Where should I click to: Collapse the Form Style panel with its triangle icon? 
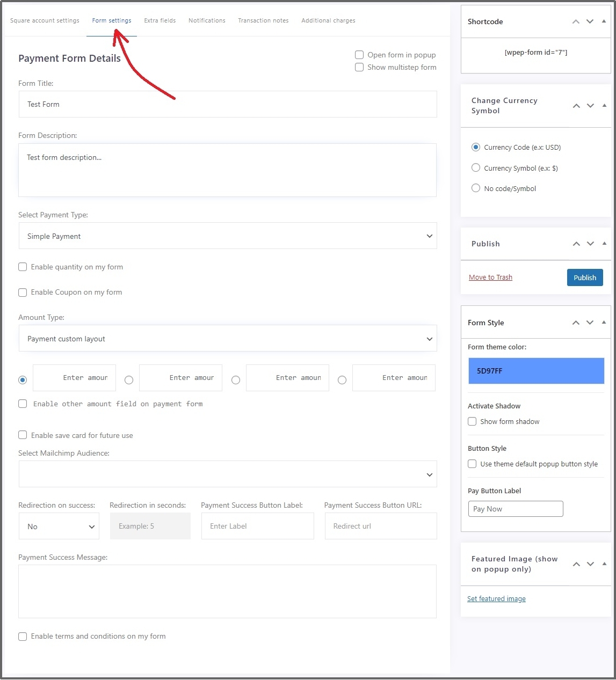tap(604, 323)
